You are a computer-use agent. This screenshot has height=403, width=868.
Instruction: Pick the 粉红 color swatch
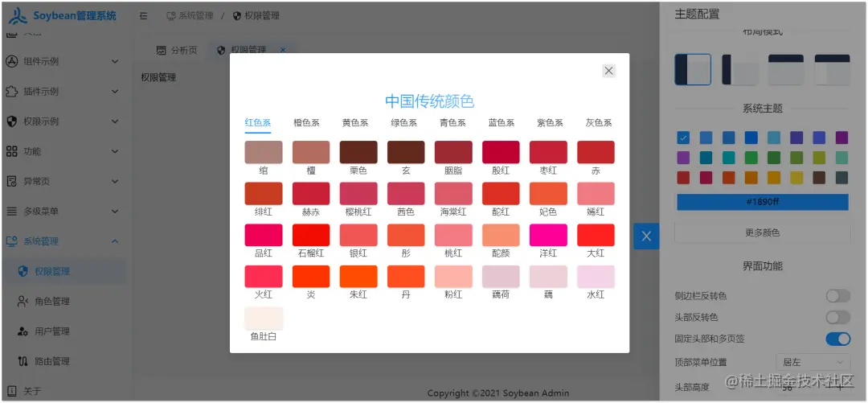click(x=453, y=277)
